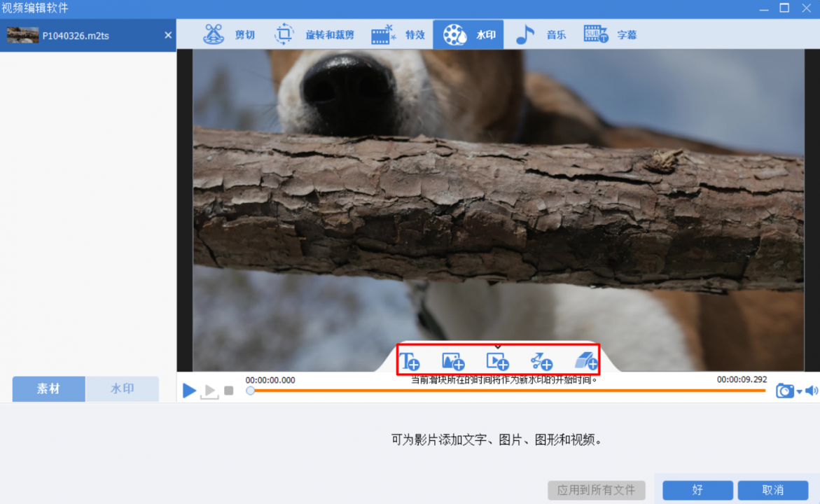Click the end time 00:00:09.292

(742, 379)
